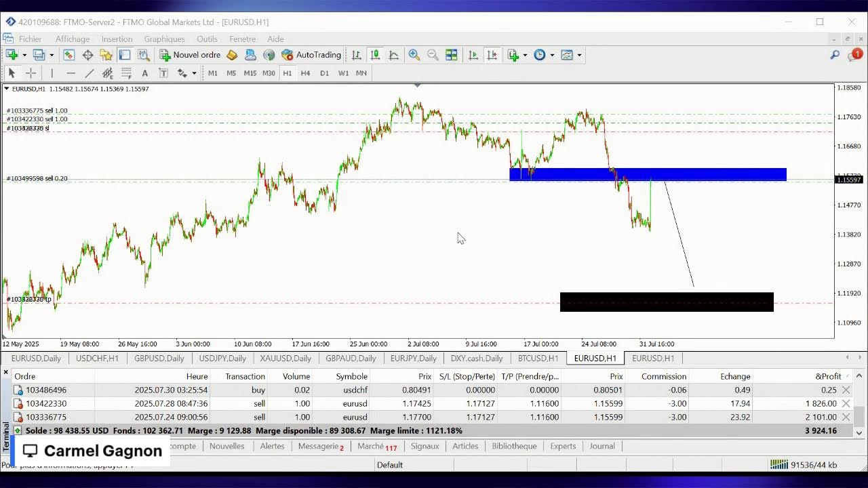Screen dimensions: 868x488
Task: Click the Tile Windows icon
Action: (451, 55)
